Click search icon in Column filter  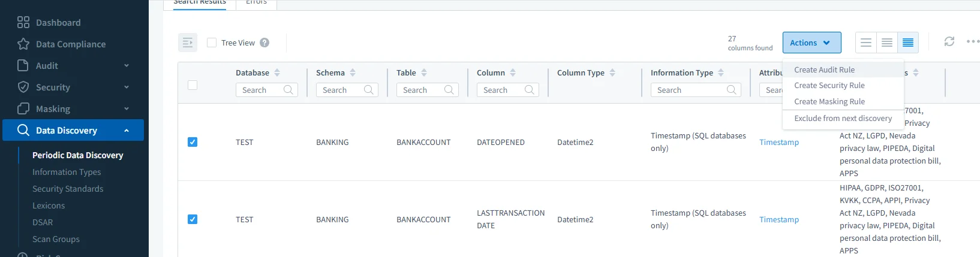pyautogui.click(x=530, y=90)
